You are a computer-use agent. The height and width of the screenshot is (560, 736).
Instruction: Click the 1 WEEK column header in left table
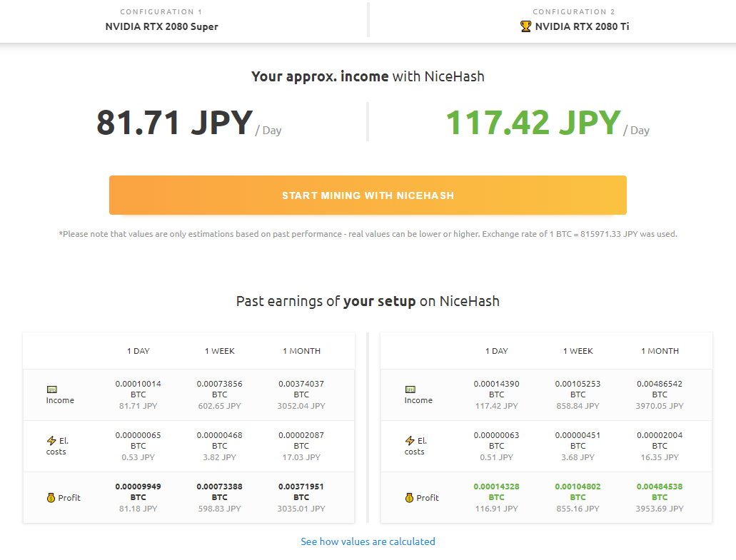[x=220, y=351]
